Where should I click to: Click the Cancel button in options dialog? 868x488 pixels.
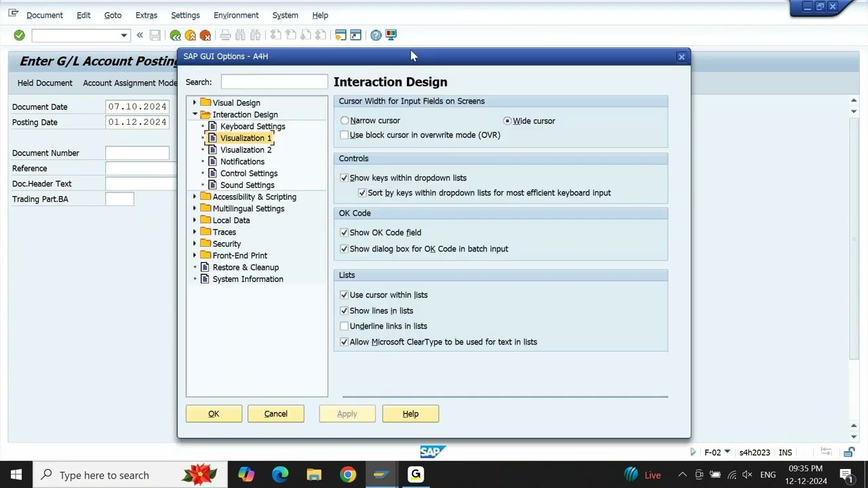(x=276, y=413)
